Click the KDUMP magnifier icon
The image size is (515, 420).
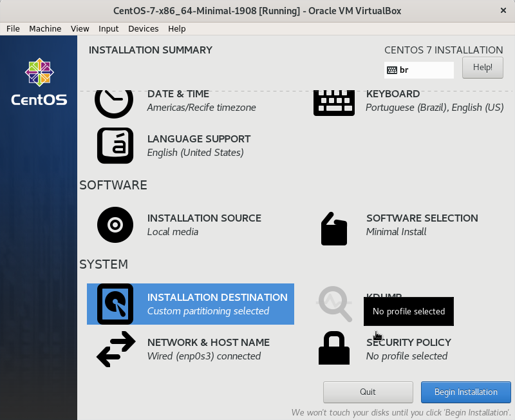click(x=334, y=304)
